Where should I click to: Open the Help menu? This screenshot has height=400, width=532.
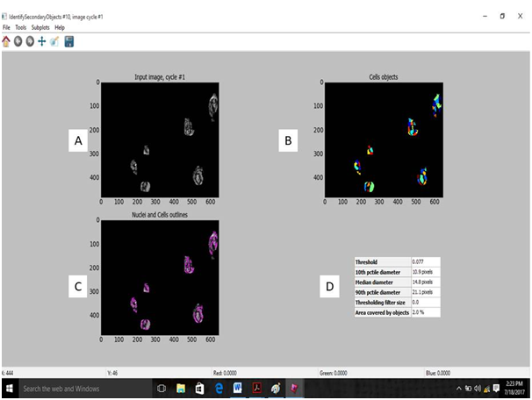[x=60, y=28]
